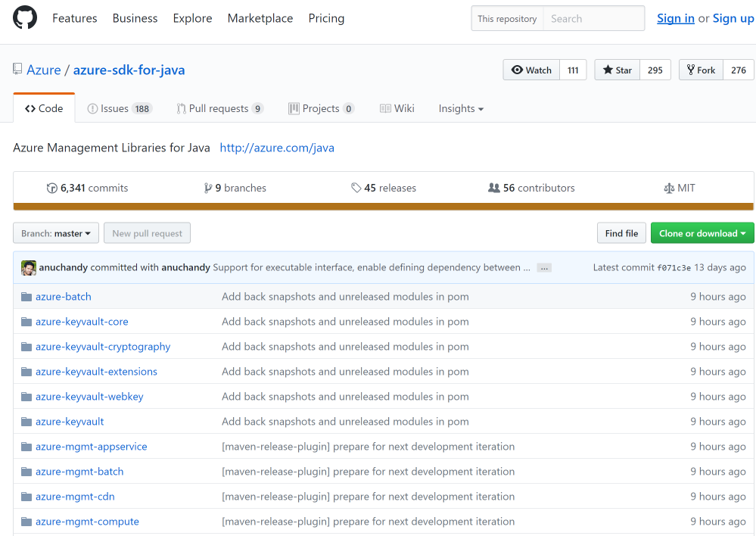The image size is (756, 536).
Task: Open the azure-batch folder icon
Action: pyautogui.click(x=26, y=296)
